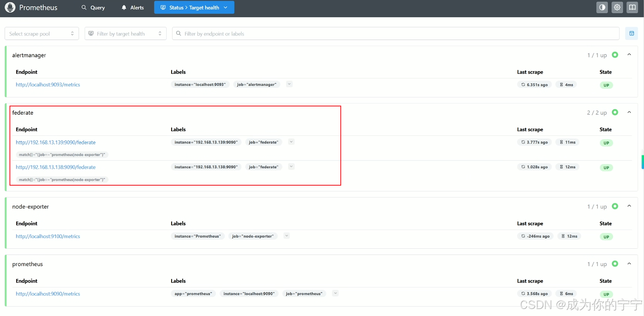
Task: Click the instance="192.168.13.138:9090" label badge
Action: (x=206, y=167)
